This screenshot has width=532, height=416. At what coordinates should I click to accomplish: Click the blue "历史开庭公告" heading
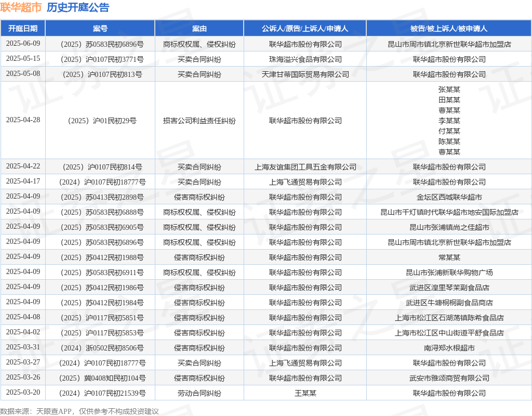78,7
